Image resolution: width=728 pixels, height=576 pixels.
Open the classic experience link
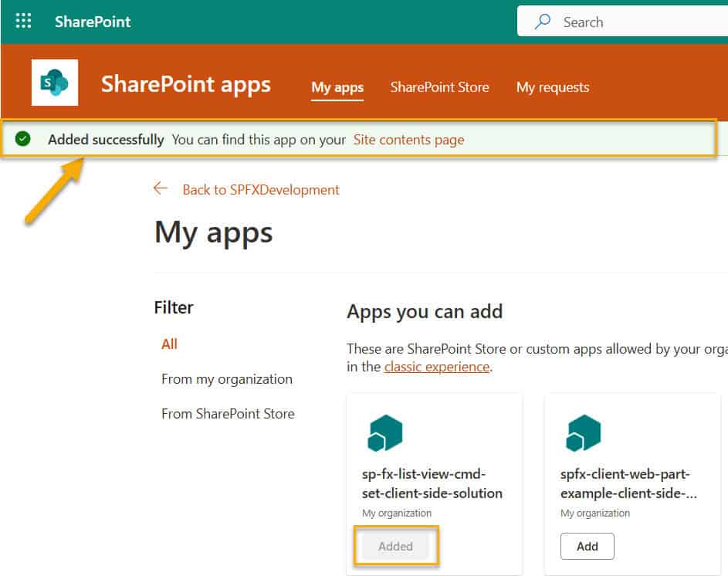[437, 367]
